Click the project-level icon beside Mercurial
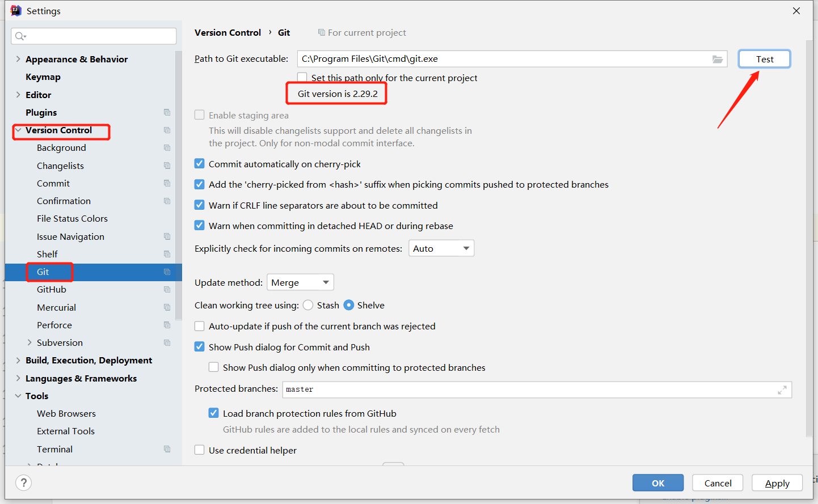The width and height of the screenshot is (818, 504). click(x=167, y=307)
